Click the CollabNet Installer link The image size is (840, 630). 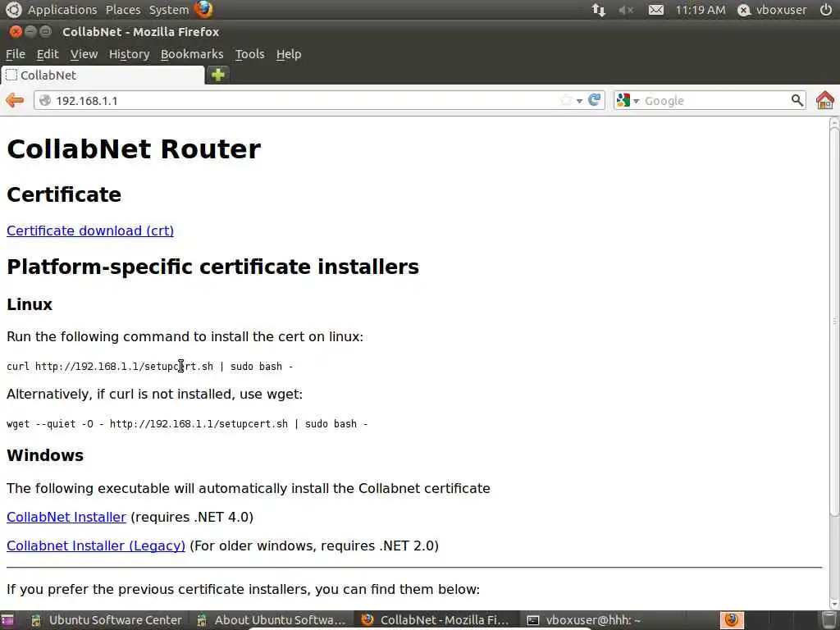click(x=66, y=517)
